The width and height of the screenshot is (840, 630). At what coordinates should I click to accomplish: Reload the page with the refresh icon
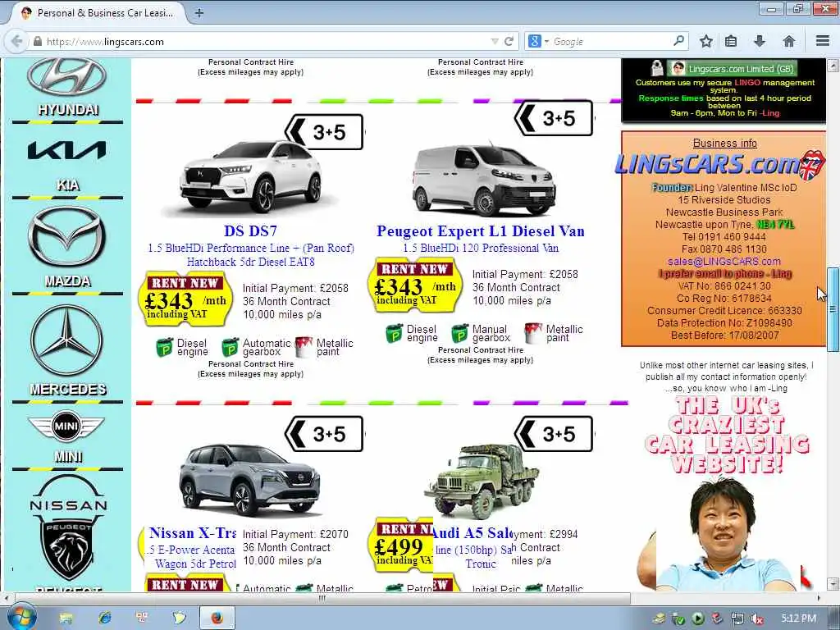click(x=509, y=41)
